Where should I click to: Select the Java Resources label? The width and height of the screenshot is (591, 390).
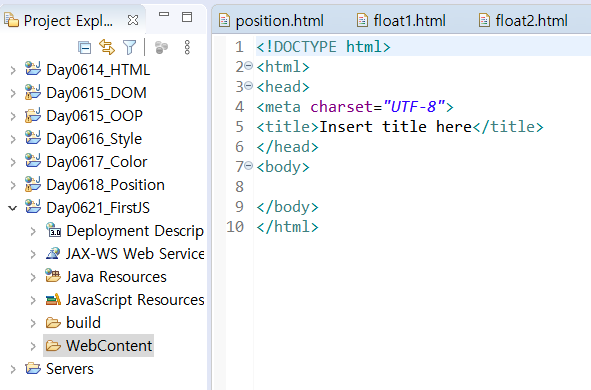(x=116, y=277)
